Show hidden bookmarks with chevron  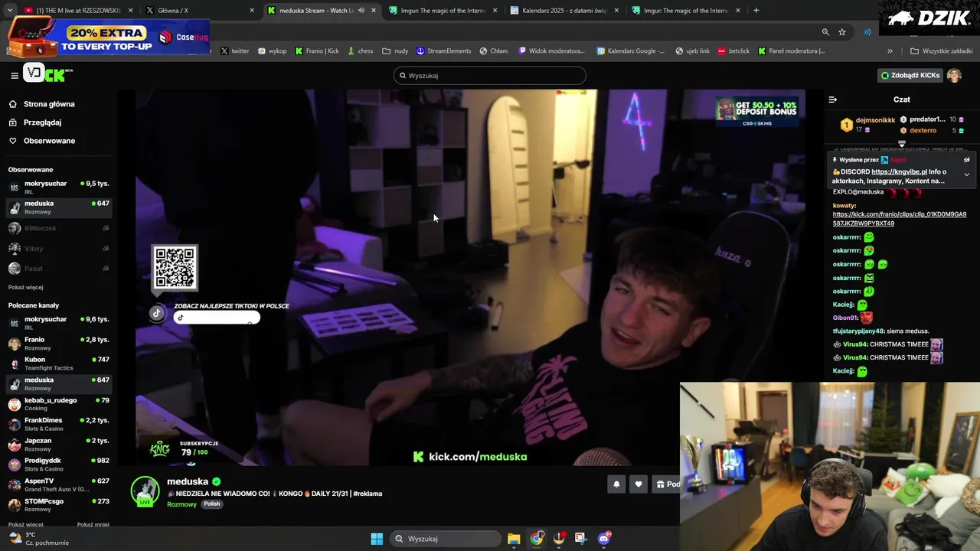890,51
